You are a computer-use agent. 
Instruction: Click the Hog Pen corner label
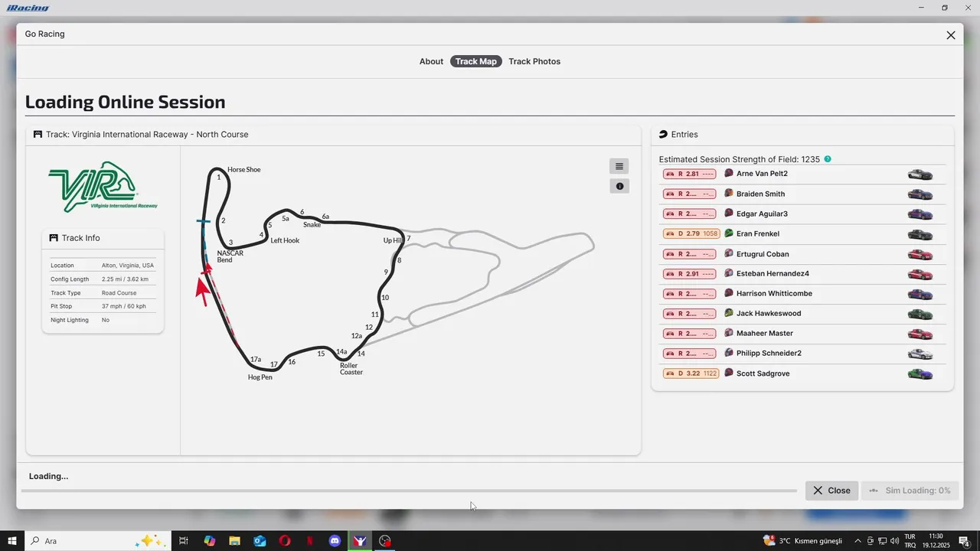tap(260, 377)
